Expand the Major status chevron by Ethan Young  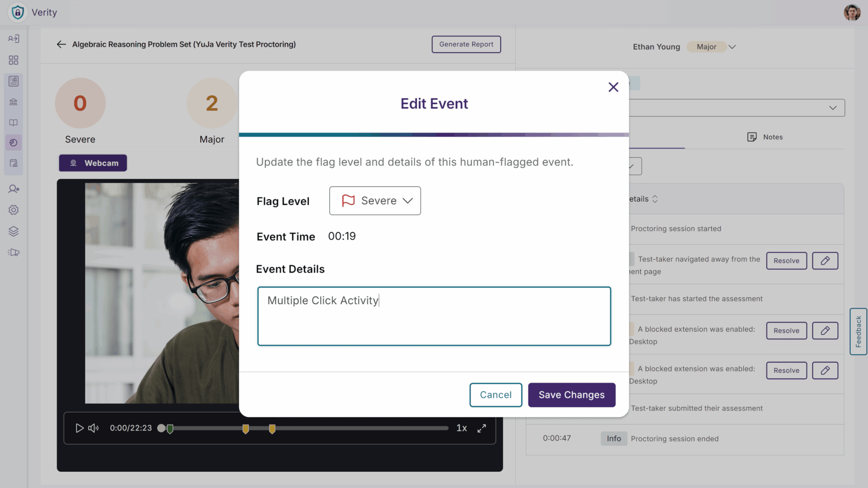coord(732,47)
